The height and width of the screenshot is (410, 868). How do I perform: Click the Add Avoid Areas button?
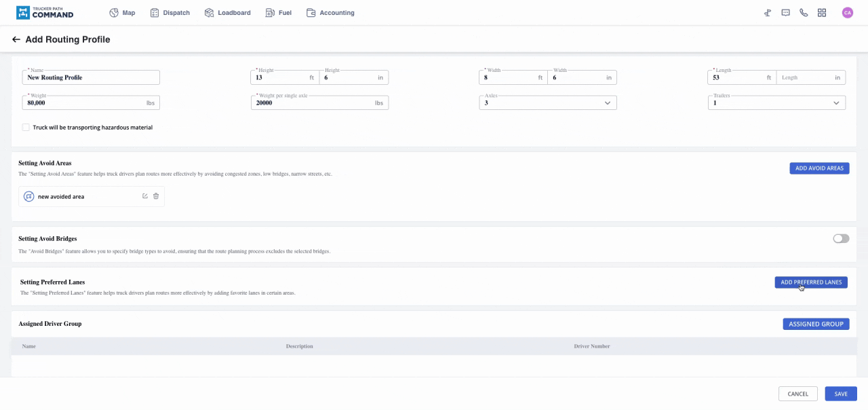pos(819,168)
